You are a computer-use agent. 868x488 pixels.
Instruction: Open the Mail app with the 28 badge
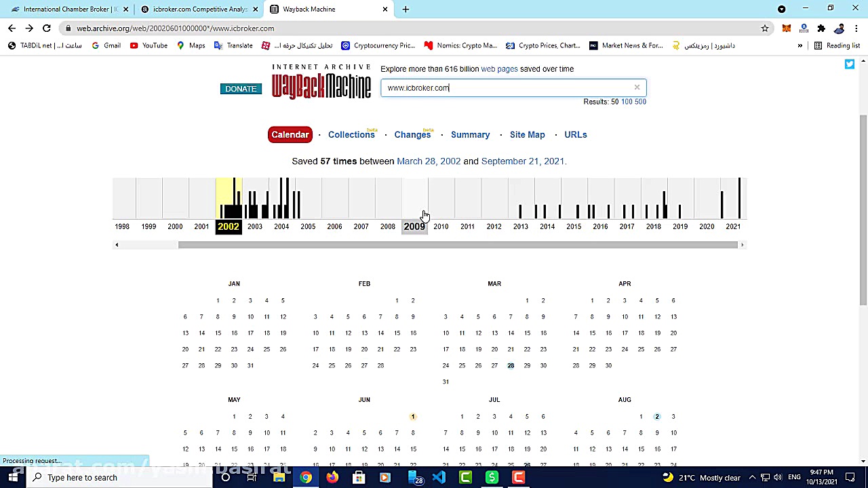click(415, 477)
